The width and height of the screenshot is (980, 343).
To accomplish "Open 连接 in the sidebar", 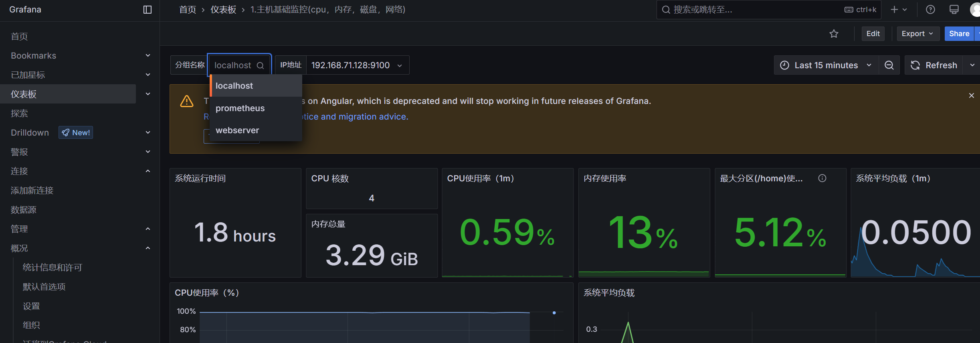I will coord(19,171).
